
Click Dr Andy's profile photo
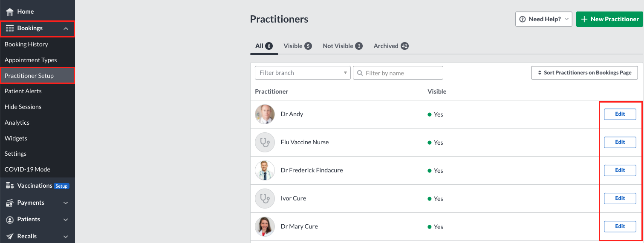pos(265,114)
